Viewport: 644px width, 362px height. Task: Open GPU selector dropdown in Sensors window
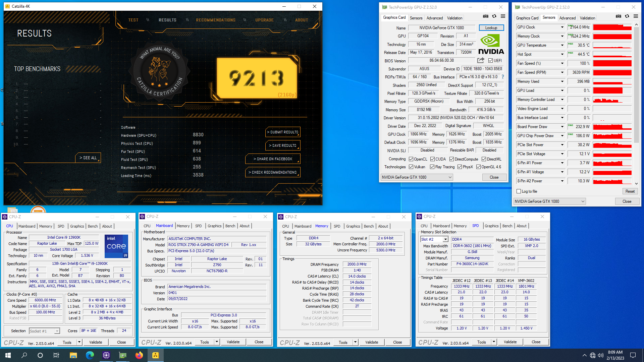tap(549, 201)
